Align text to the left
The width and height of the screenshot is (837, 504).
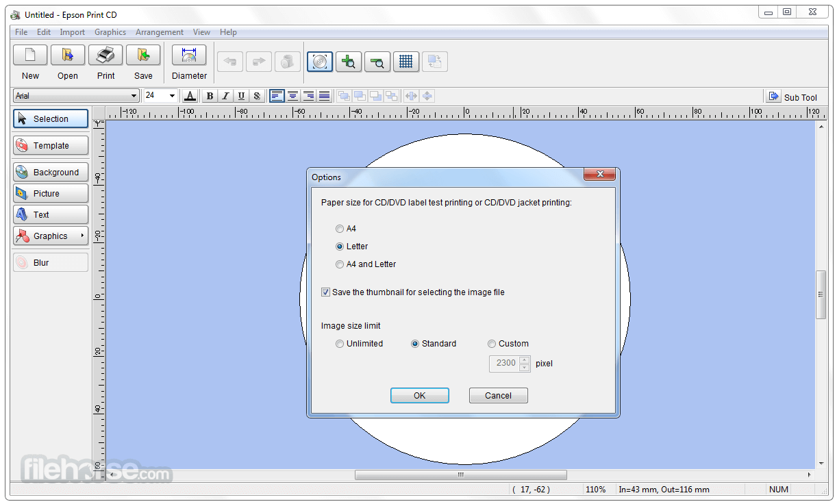click(x=277, y=96)
